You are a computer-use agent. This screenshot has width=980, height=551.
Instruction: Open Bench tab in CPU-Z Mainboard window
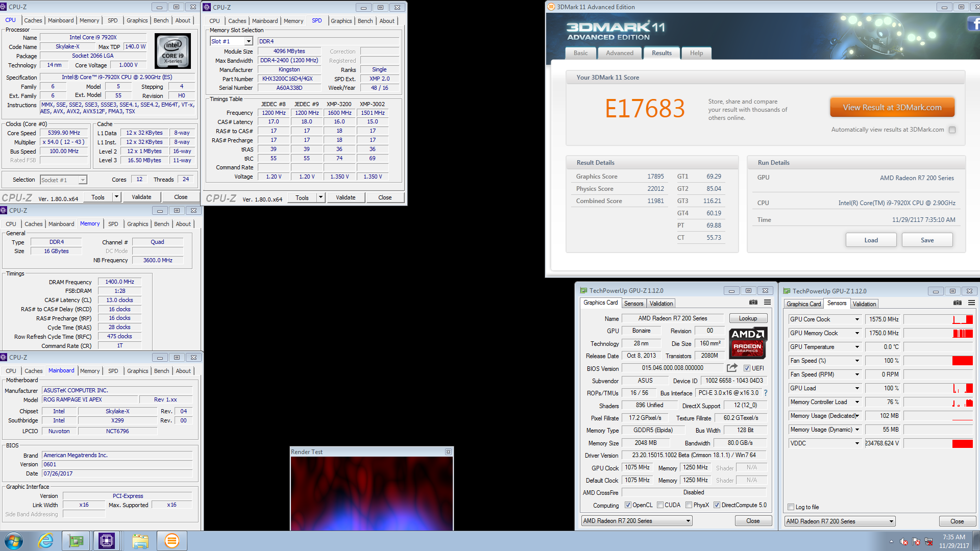161,371
